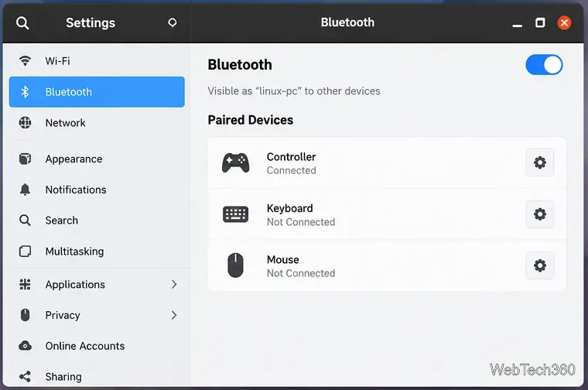Open settings gear for Keyboard
The width and height of the screenshot is (588, 390).
[539, 214]
